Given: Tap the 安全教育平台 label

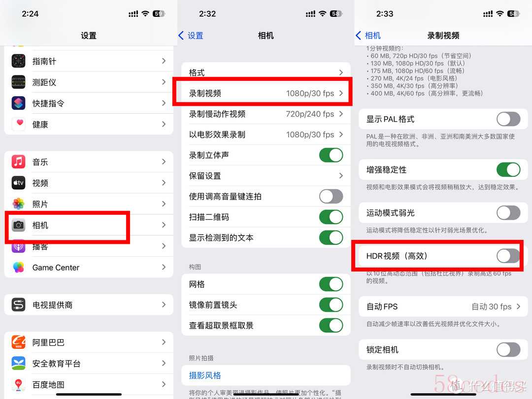Looking at the screenshot, I should [x=56, y=364].
